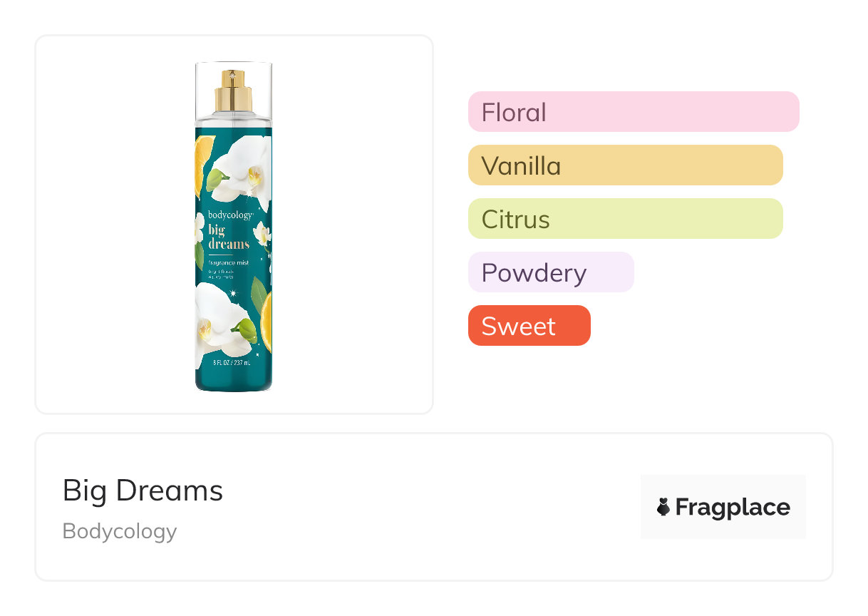868x616 pixels.
Task: Click the Fragplace logo text
Action: 732,508
